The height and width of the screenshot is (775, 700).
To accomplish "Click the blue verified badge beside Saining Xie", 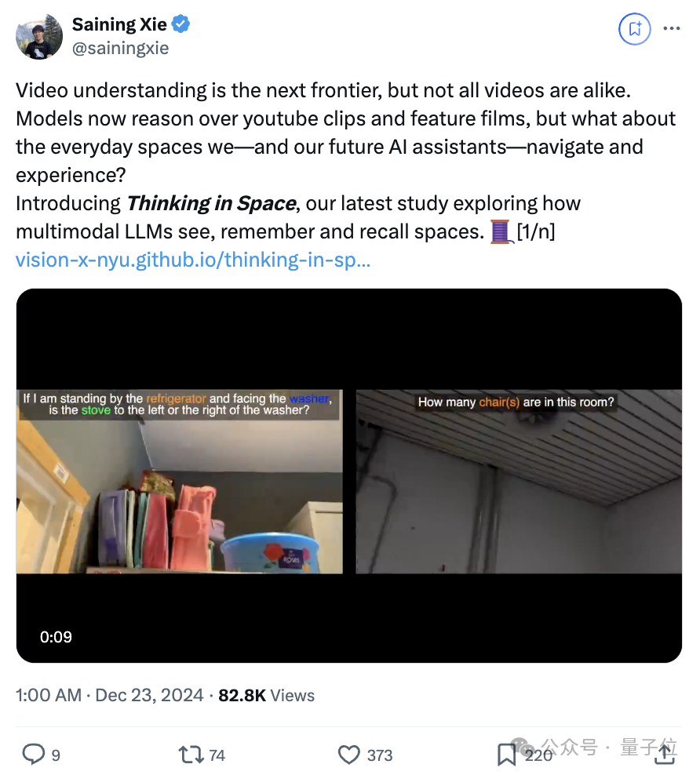I will 179,24.
